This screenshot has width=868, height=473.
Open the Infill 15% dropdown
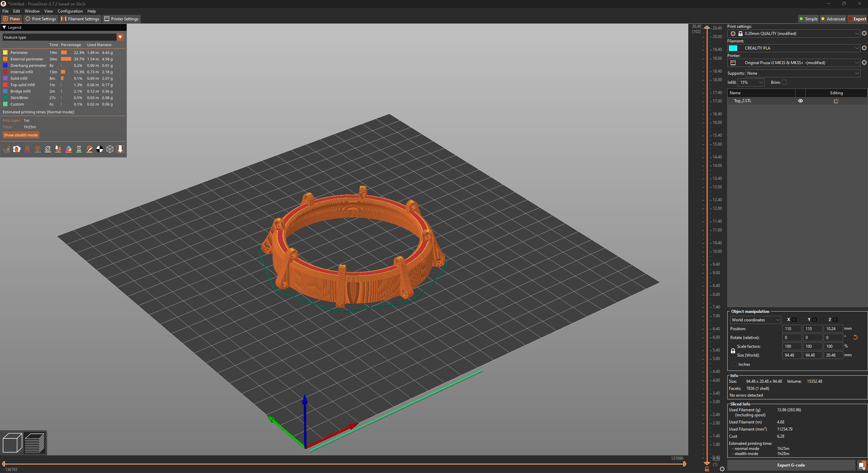[751, 82]
